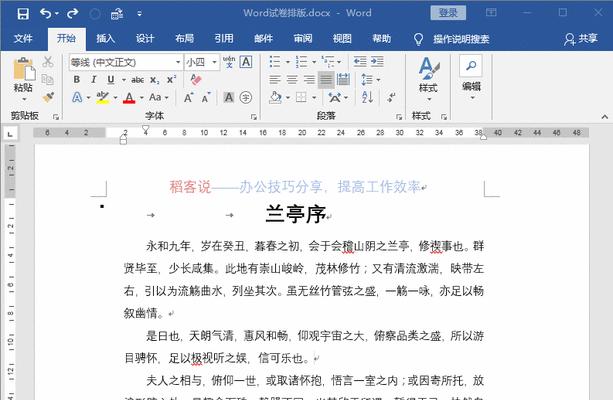Toggle italic formatting

pyautogui.click(x=94, y=80)
